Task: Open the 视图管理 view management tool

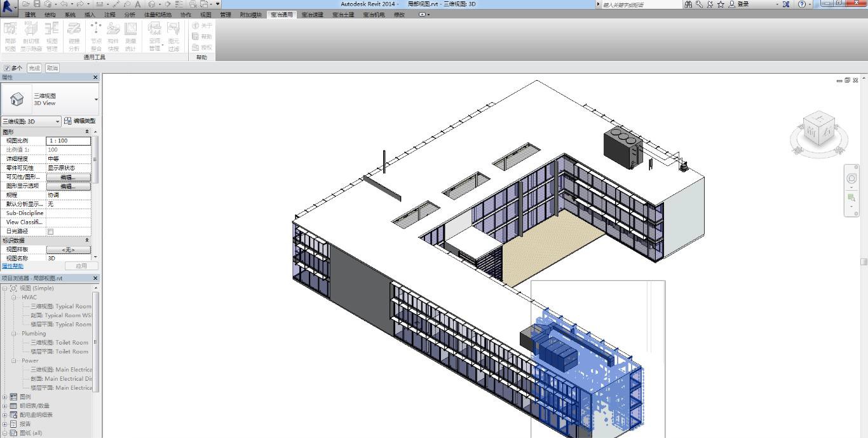Action: [51, 36]
